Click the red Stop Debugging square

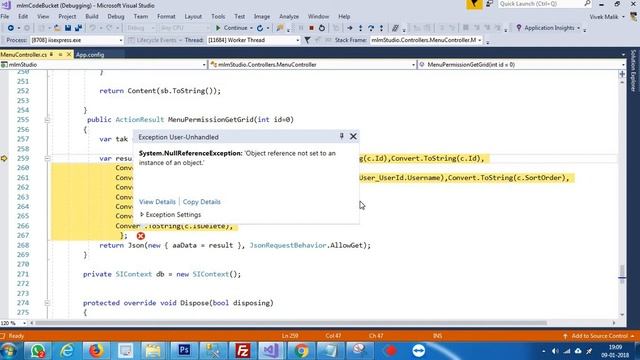pyautogui.click(x=311, y=28)
